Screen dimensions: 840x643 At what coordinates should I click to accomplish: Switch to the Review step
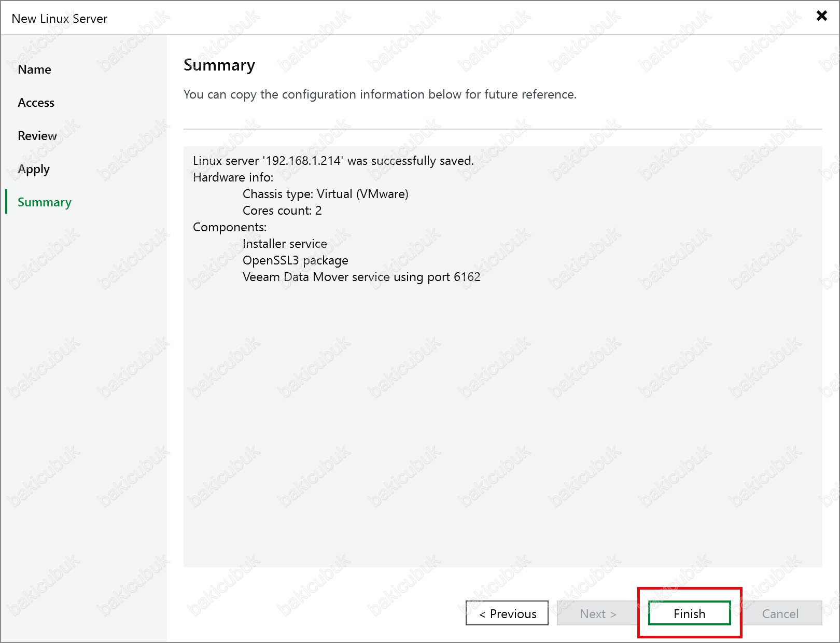[x=37, y=136]
